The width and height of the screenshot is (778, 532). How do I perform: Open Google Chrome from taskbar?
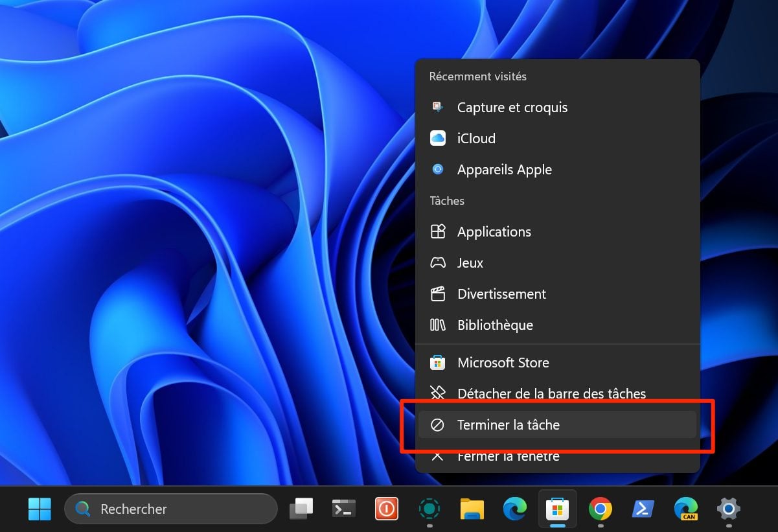pos(600,509)
